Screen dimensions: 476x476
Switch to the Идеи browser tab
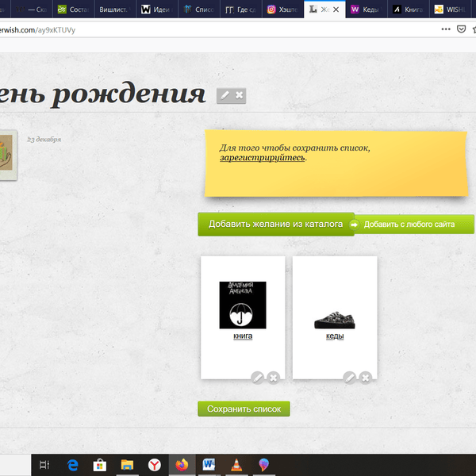click(156, 10)
